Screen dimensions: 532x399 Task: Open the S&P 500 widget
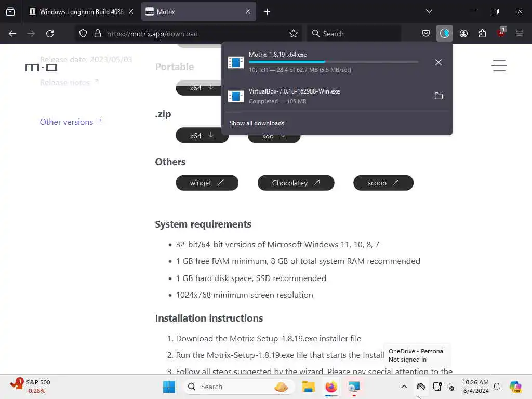pos(30,387)
